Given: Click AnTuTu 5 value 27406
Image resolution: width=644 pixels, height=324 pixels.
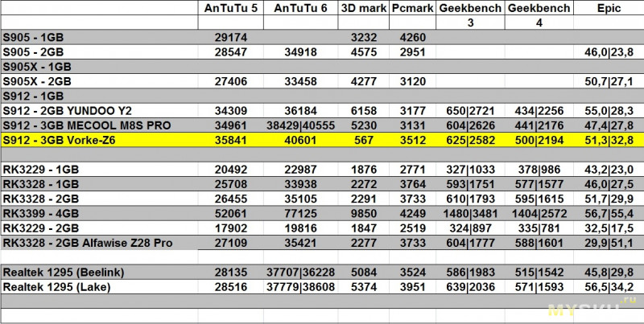Looking at the screenshot, I should pos(231,82).
